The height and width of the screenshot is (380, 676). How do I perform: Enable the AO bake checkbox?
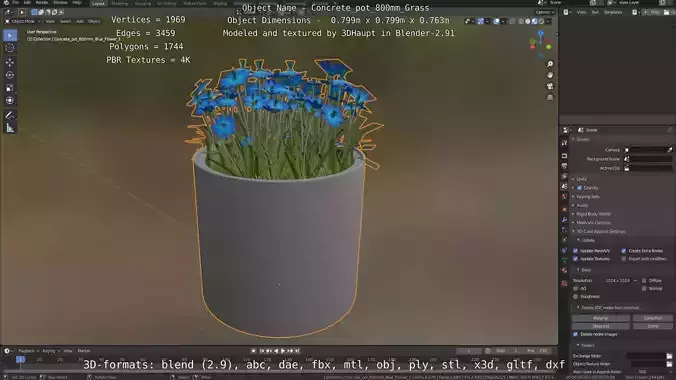point(576,289)
